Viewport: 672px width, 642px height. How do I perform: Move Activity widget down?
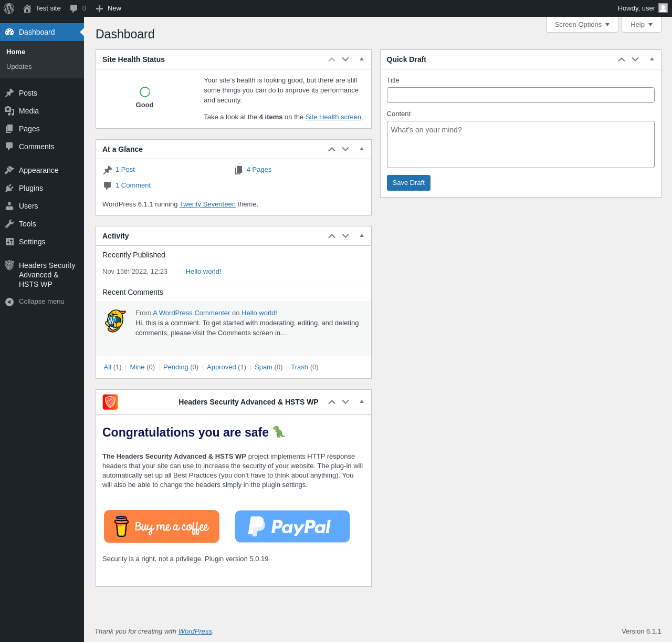point(345,236)
